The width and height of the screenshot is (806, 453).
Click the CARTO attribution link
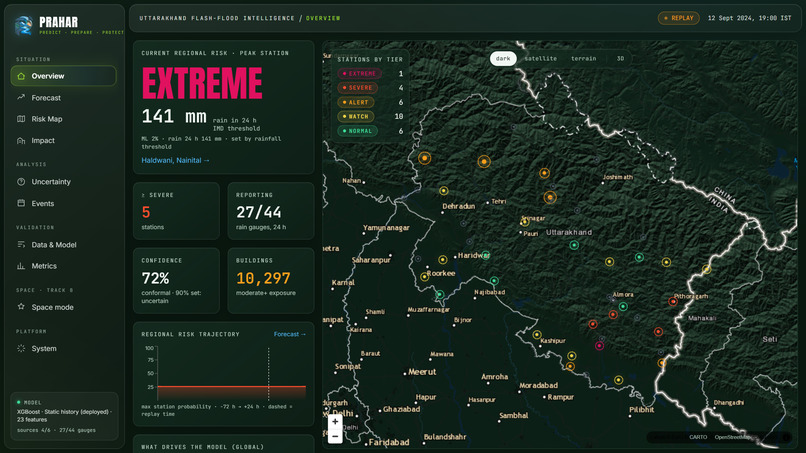698,437
